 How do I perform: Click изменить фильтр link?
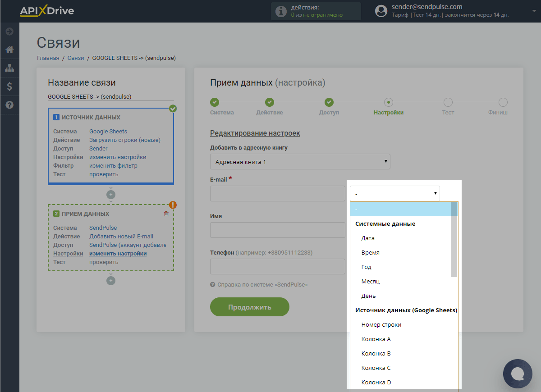pyautogui.click(x=113, y=166)
